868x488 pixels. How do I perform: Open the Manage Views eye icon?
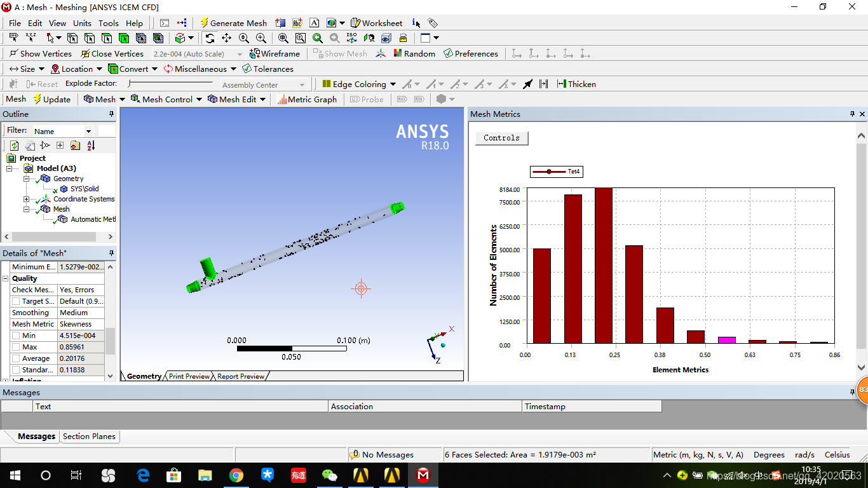[x=386, y=38]
